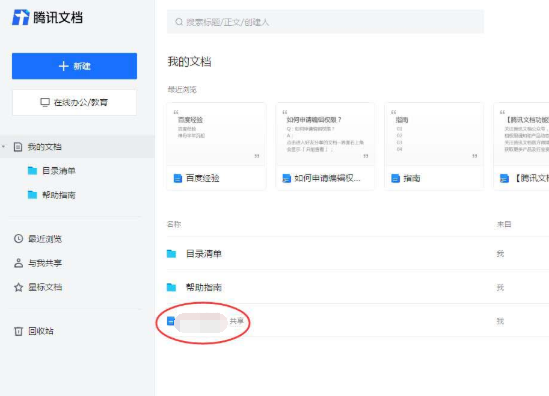549x396 pixels.
Task: Click 目录清单 folder icon in sidebar
Action: click(32, 171)
